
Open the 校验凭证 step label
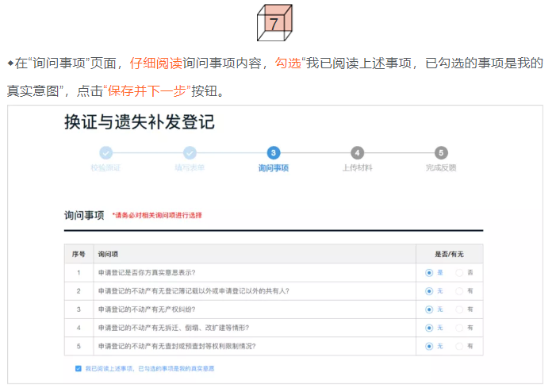coord(106,168)
